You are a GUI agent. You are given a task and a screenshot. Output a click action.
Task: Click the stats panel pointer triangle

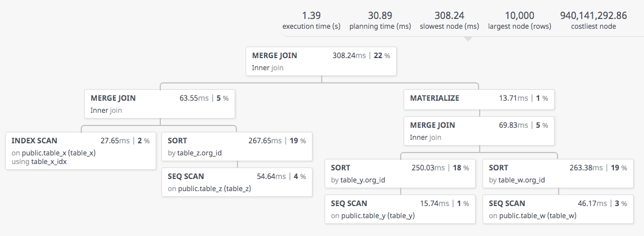point(468,39)
